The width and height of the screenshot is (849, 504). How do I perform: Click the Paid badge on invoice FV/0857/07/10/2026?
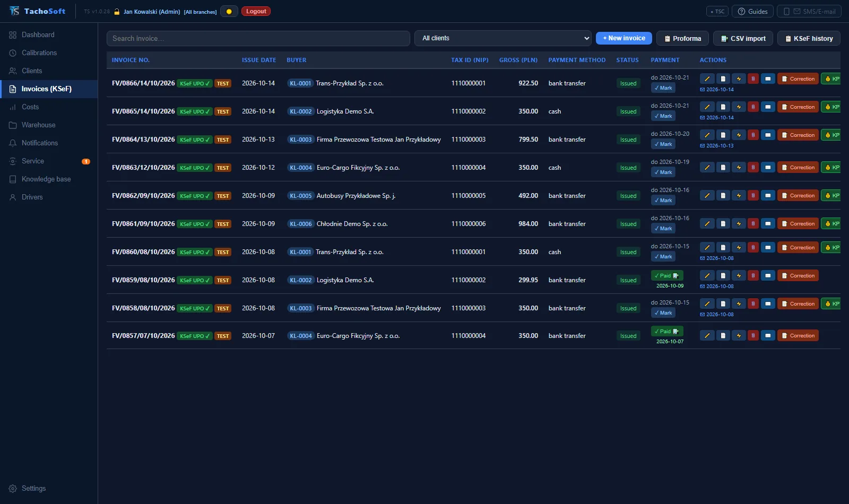pos(667,332)
